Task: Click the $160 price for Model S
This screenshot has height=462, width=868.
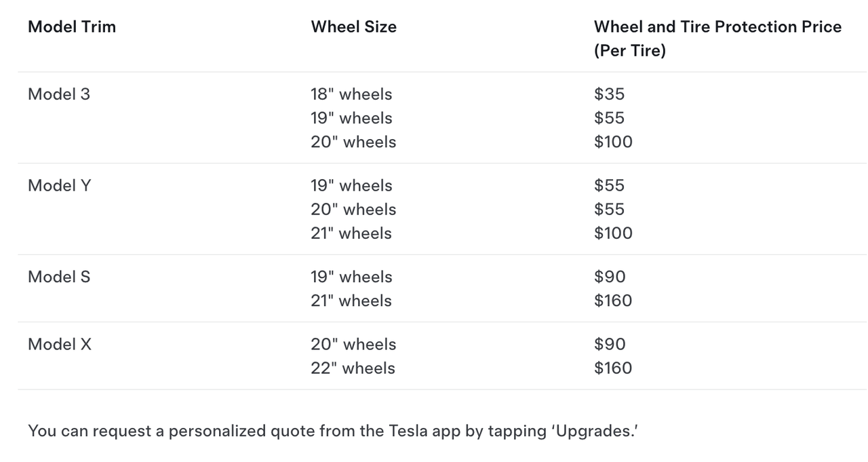Action: 613,301
